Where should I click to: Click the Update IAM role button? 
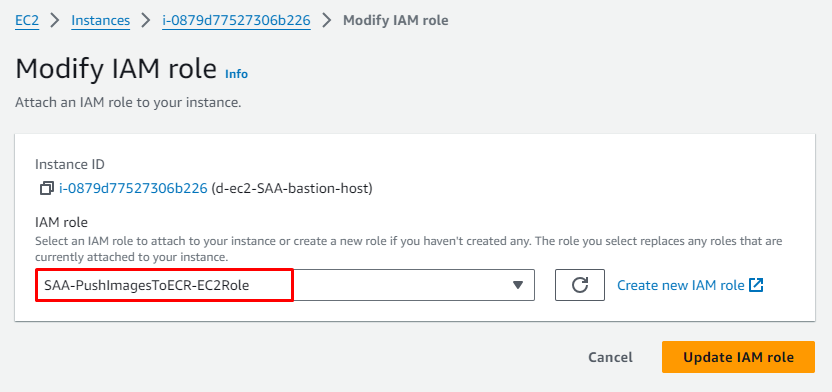coord(738,357)
